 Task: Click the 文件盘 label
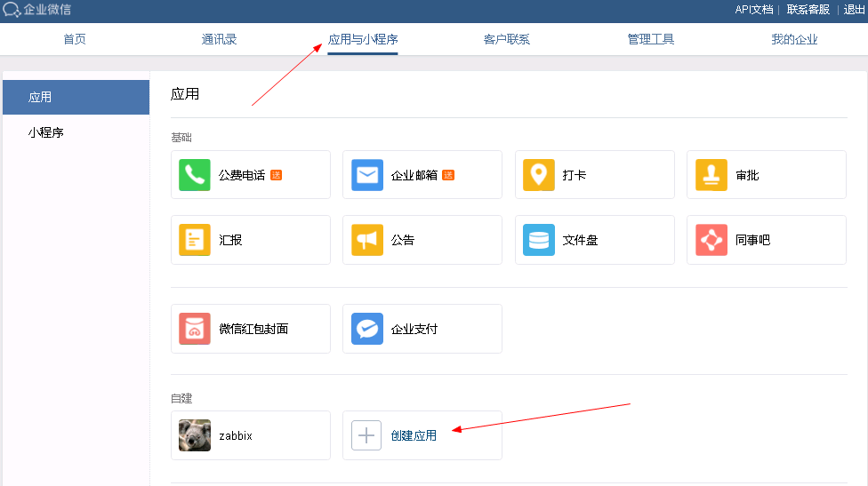580,240
